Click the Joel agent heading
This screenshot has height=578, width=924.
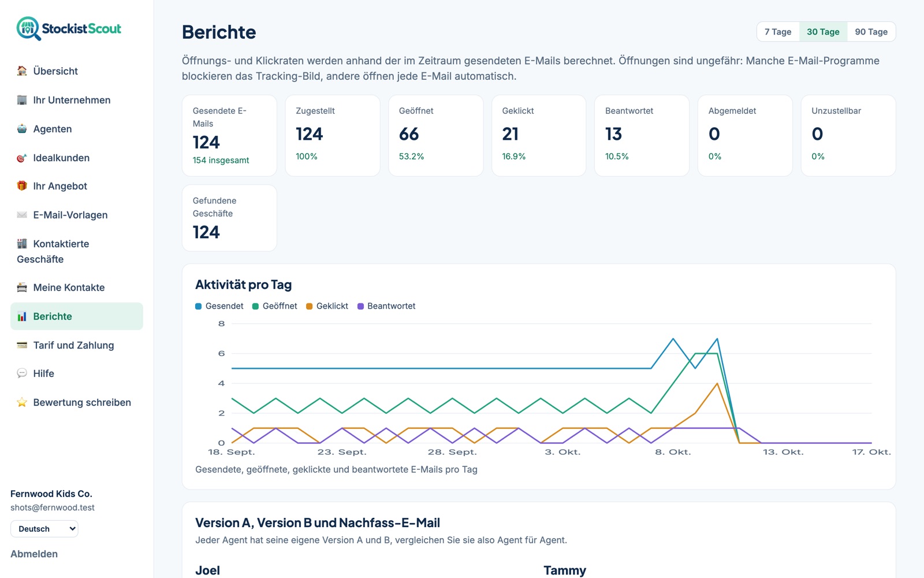click(x=207, y=570)
